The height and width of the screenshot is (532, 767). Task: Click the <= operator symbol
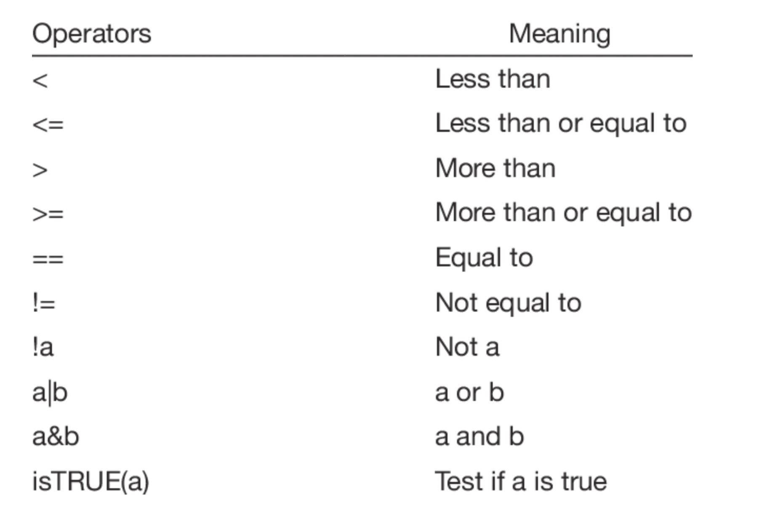(x=48, y=125)
